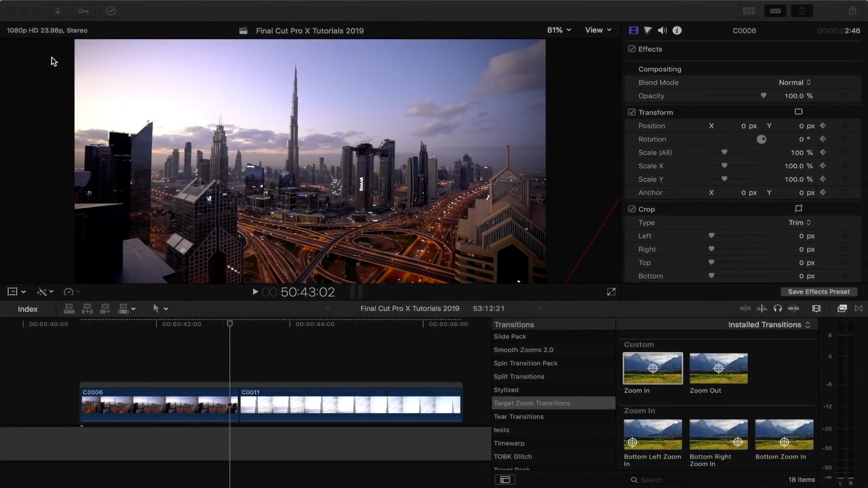The image size is (868, 488).
Task: Toggle snapping icon in timeline bar
Action: (x=793, y=309)
